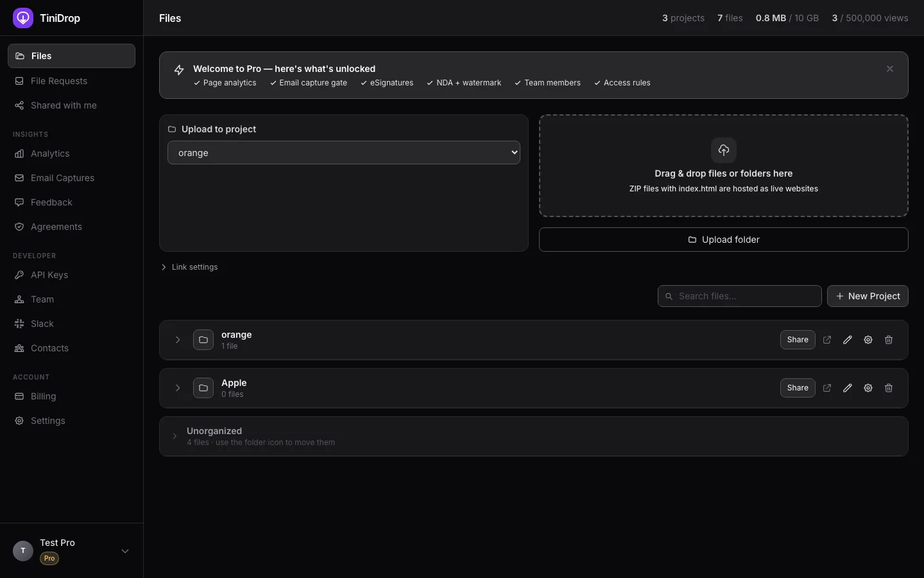
Task: Open the Test Pro account menu chevron
Action: point(125,551)
